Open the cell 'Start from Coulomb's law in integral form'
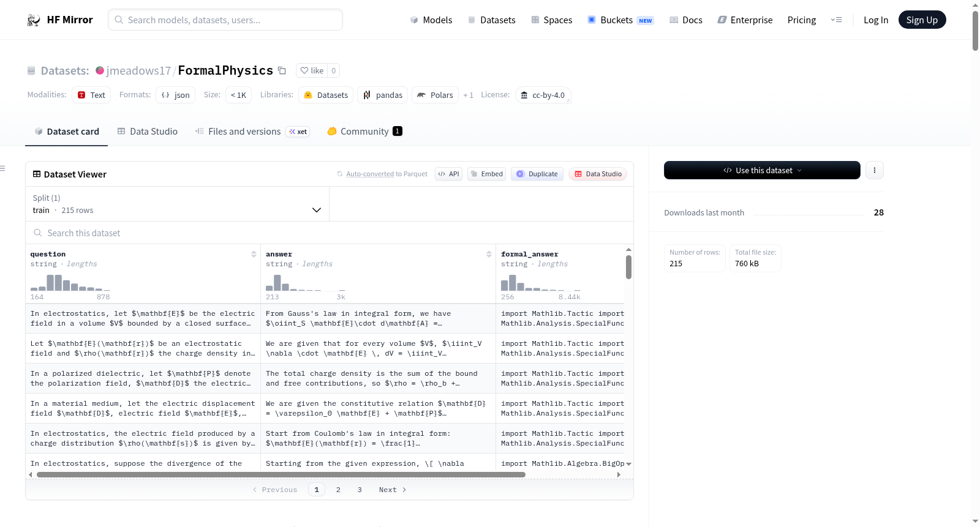Image resolution: width=980 pixels, height=527 pixels. pyautogui.click(x=378, y=438)
